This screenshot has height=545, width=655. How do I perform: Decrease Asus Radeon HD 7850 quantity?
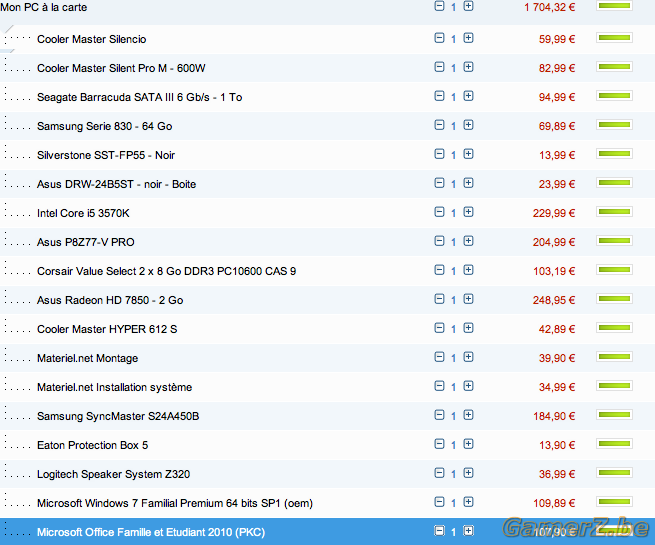[x=439, y=299]
